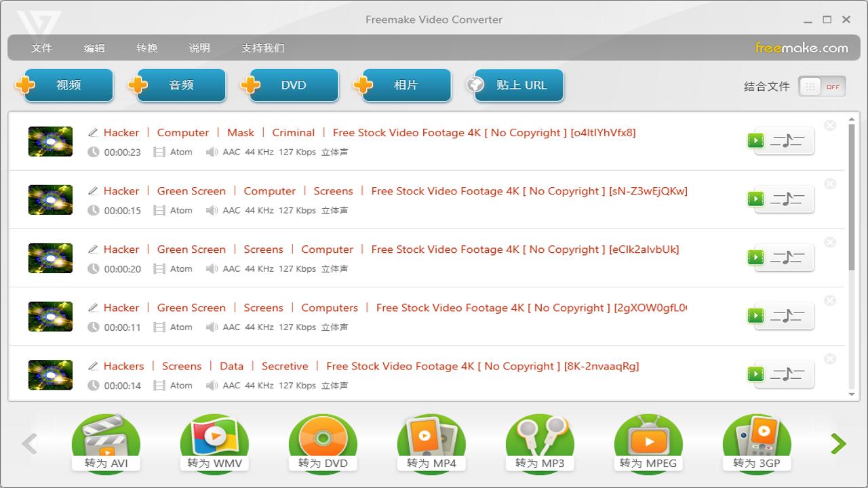Click the title ending in [eCIk2aIvbUk]
The image size is (868, 488).
coord(391,249)
